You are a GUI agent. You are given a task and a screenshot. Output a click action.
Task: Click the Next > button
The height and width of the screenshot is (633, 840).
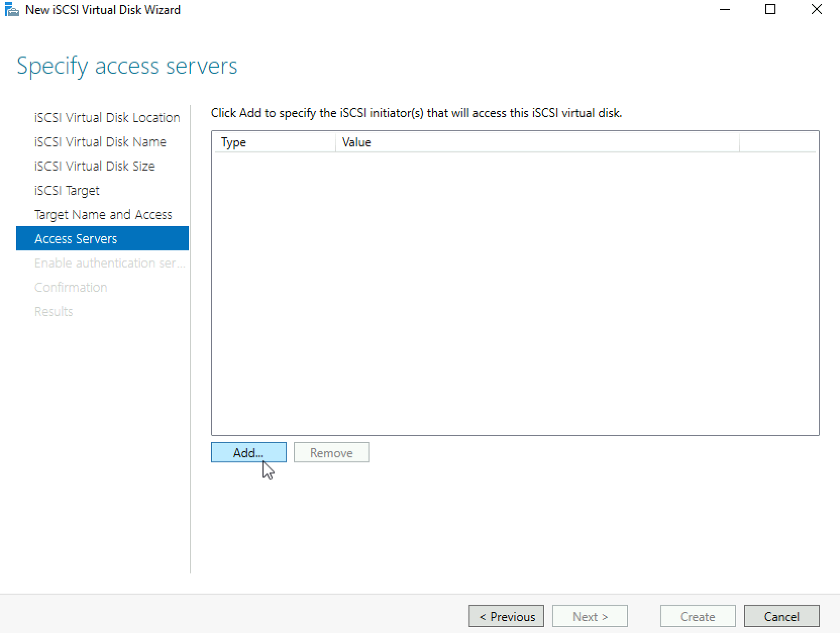(x=590, y=616)
